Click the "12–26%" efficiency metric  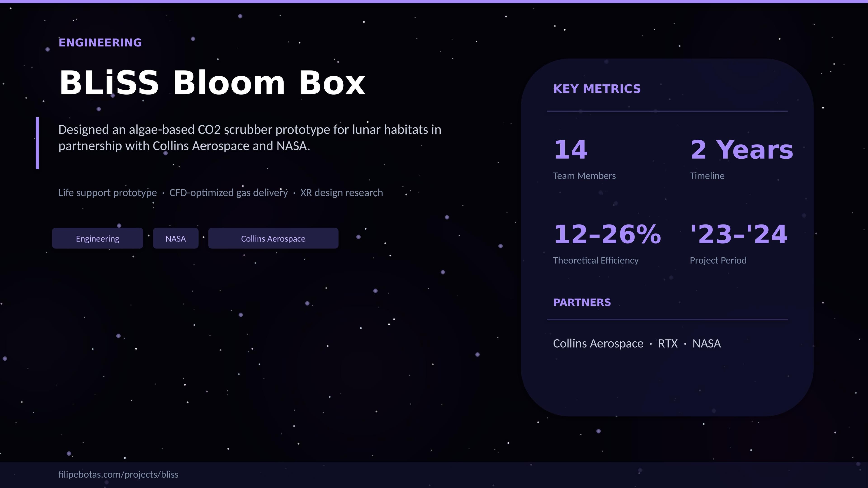tap(607, 235)
